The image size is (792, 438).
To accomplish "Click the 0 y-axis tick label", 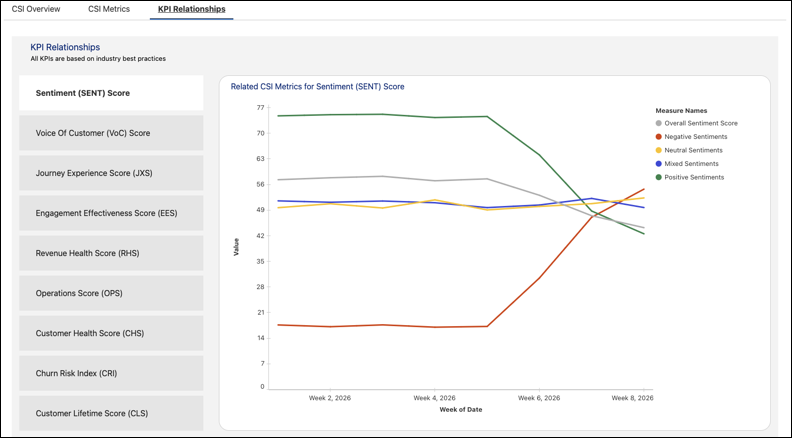I will coord(263,387).
